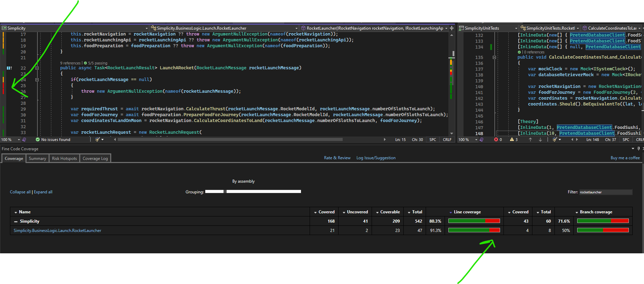Collapse the method at line 135 in right editor
The height and width of the screenshot is (284, 644).
pyautogui.click(x=494, y=58)
